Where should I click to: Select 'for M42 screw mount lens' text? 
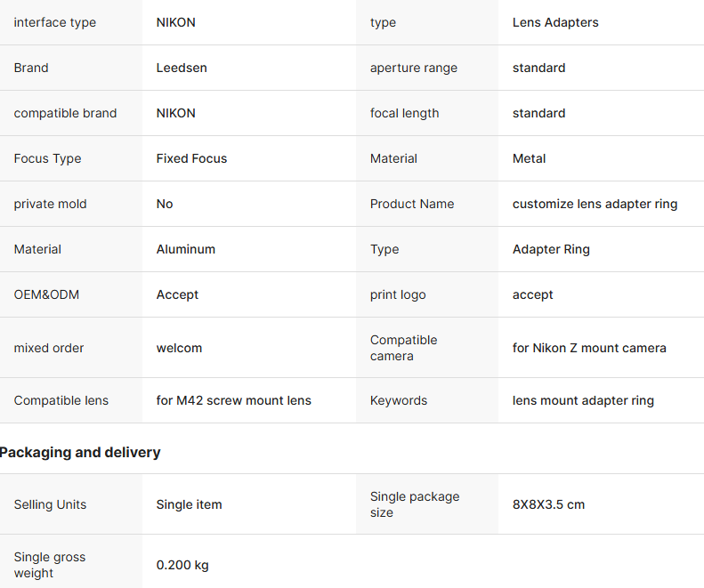(x=233, y=400)
